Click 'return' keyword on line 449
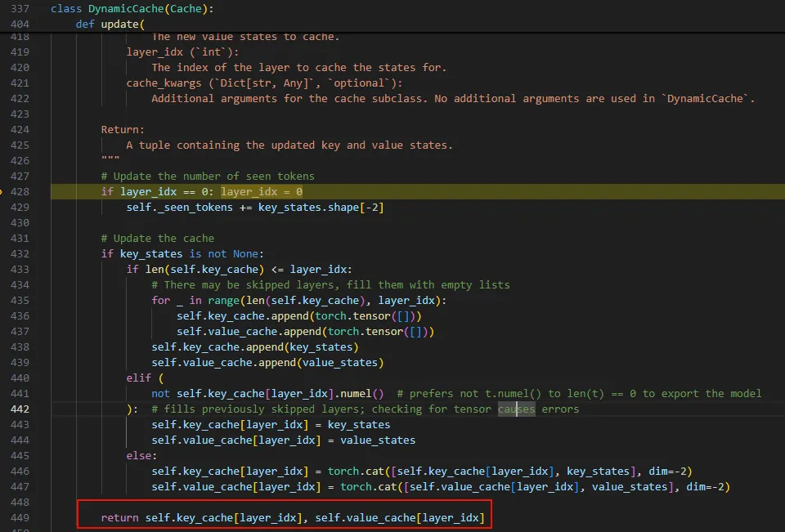The width and height of the screenshot is (785, 532). pos(119,517)
